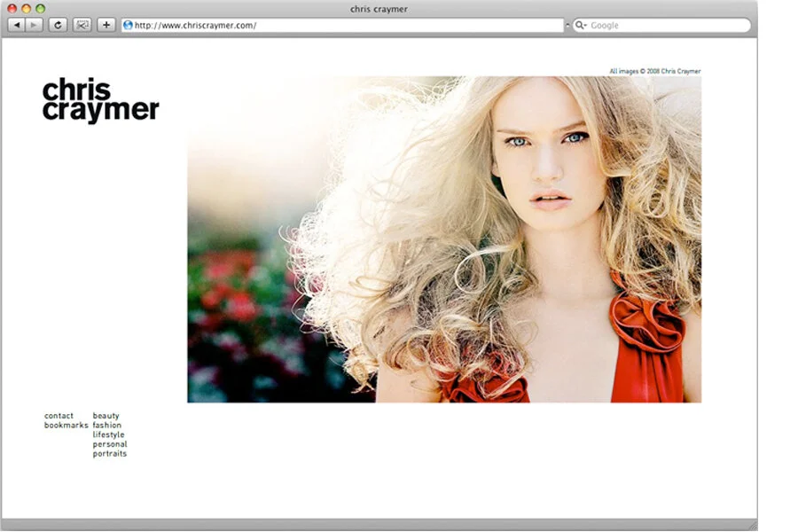This screenshot has height=532, width=798.
Task: Click the "All images © 2008 Chris Craymer" text
Action: (x=655, y=71)
